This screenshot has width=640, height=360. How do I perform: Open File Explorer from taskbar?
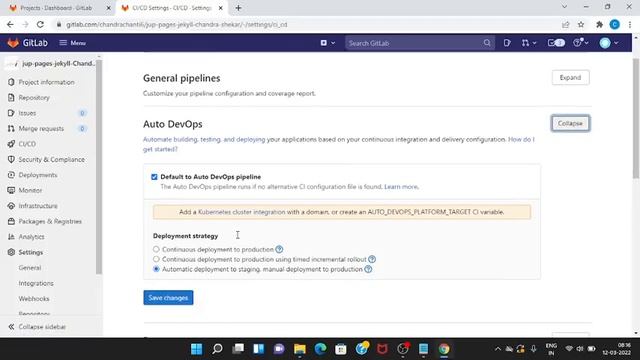pyautogui.click(x=300, y=349)
